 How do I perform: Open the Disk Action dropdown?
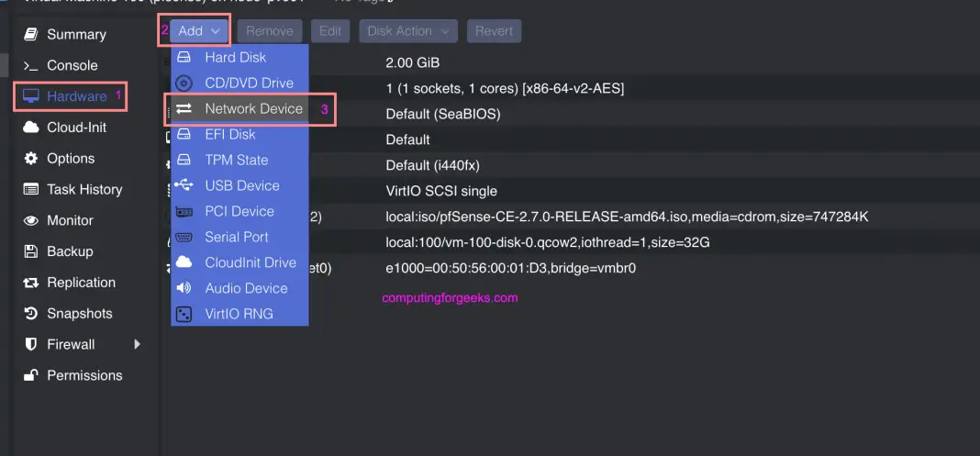pyautogui.click(x=408, y=30)
